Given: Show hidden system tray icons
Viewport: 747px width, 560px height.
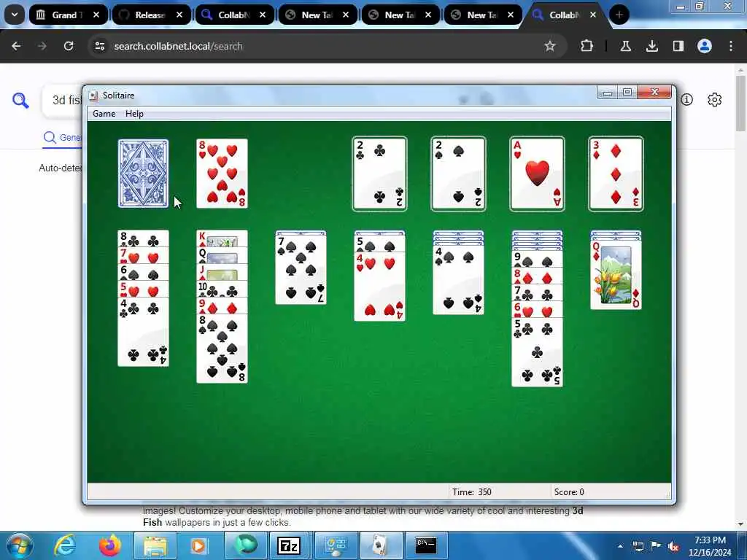Looking at the screenshot, I should (620, 547).
